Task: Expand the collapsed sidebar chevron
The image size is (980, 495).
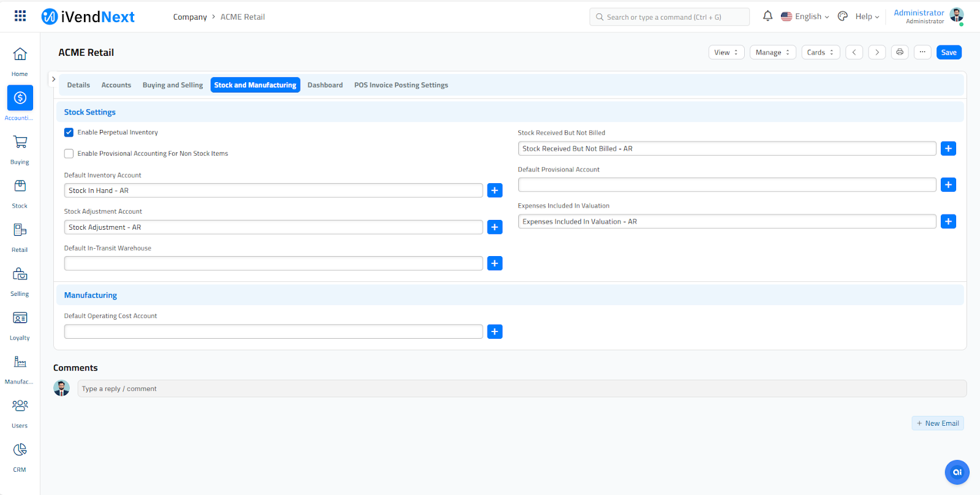Action: click(54, 79)
